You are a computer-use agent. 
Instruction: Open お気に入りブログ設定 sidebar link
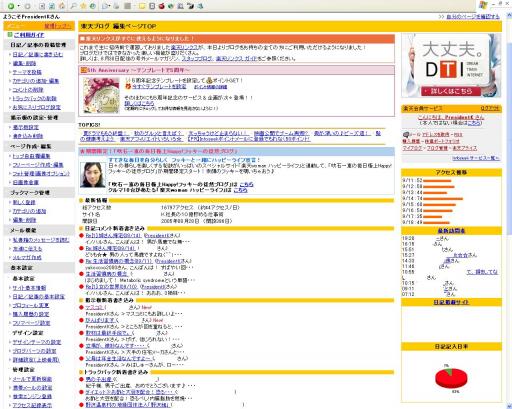(x=37, y=107)
